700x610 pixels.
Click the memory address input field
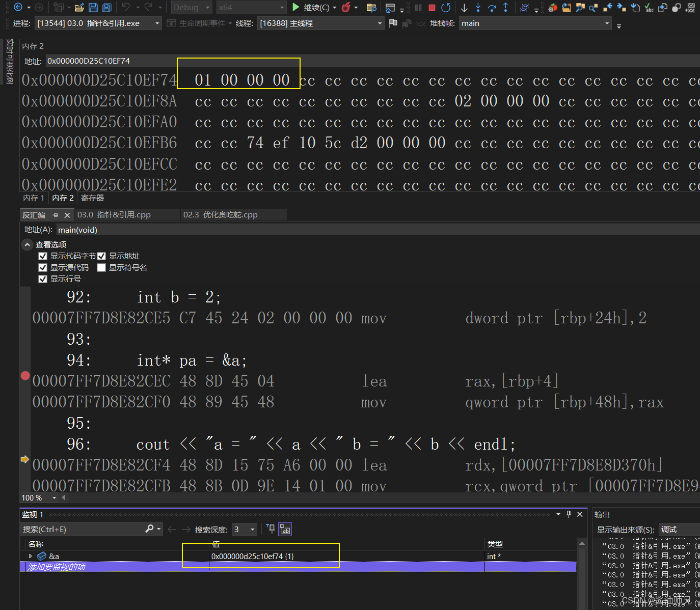click(x=372, y=61)
